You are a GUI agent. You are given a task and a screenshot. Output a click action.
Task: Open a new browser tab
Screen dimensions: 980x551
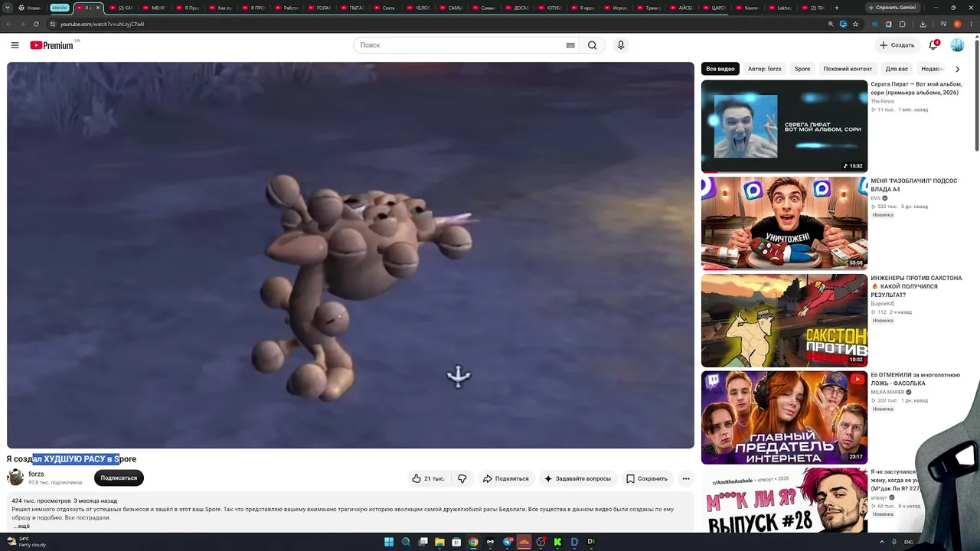tap(836, 8)
